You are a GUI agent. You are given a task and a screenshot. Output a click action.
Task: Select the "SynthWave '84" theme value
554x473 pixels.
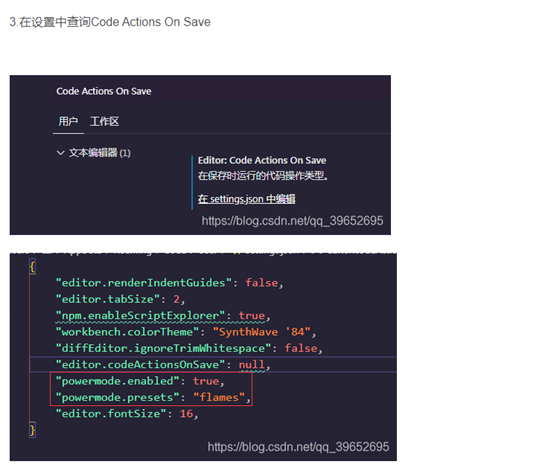point(261,332)
